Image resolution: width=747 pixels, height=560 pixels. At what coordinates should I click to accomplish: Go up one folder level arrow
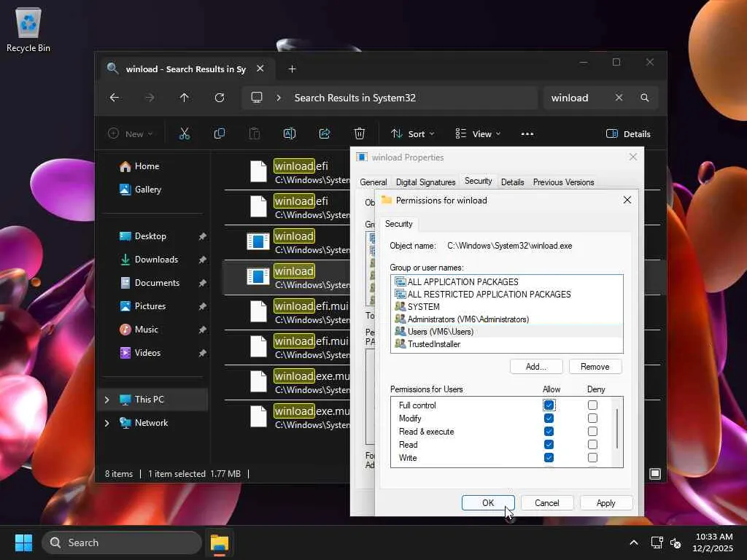(x=185, y=98)
